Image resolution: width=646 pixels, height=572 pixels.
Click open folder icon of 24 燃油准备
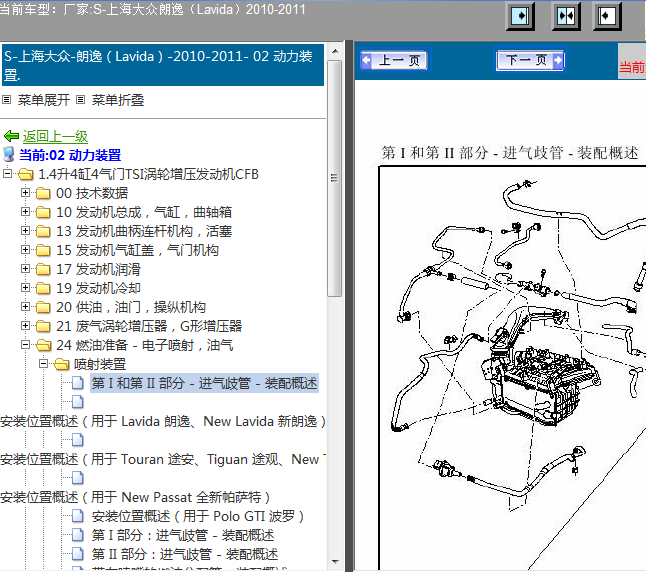point(43,345)
